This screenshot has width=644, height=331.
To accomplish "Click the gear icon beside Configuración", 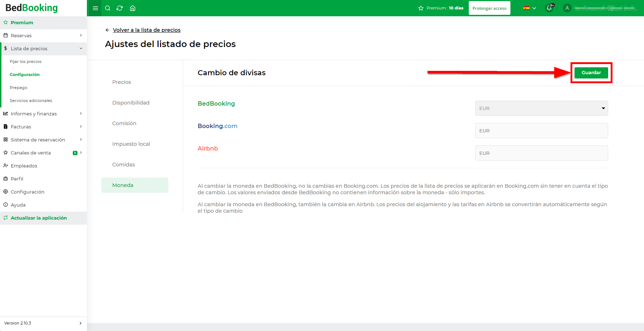I will coord(5,192).
